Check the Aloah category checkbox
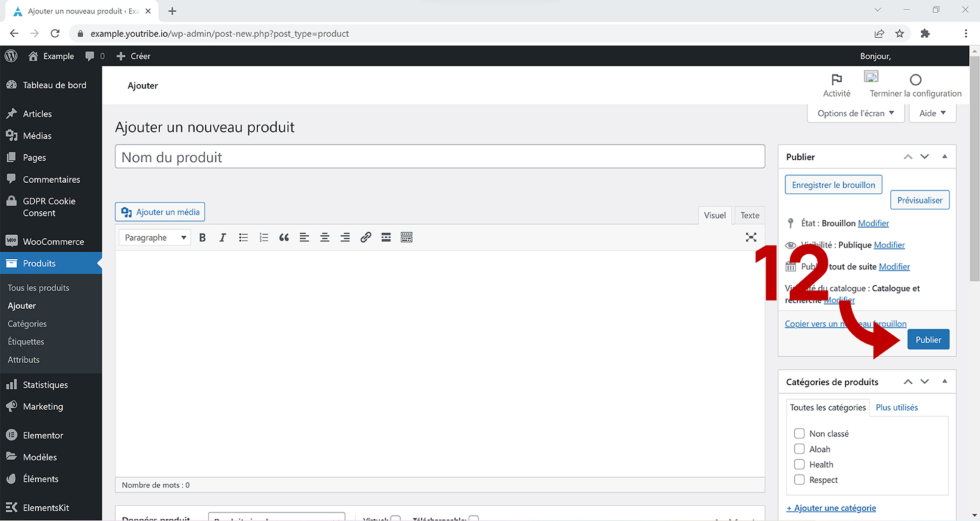This screenshot has height=521, width=980. coord(799,449)
